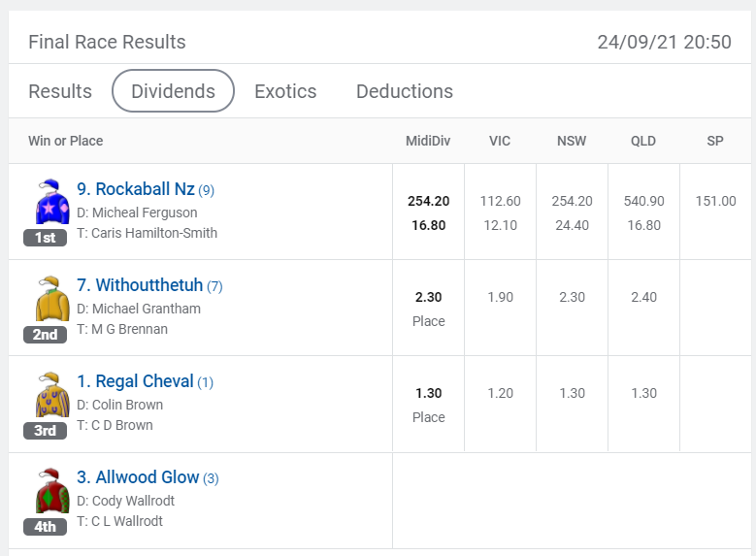Open the Exotics tab
Image resolution: width=756 pixels, height=556 pixels.
pyautogui.click(x=285, y=91)
